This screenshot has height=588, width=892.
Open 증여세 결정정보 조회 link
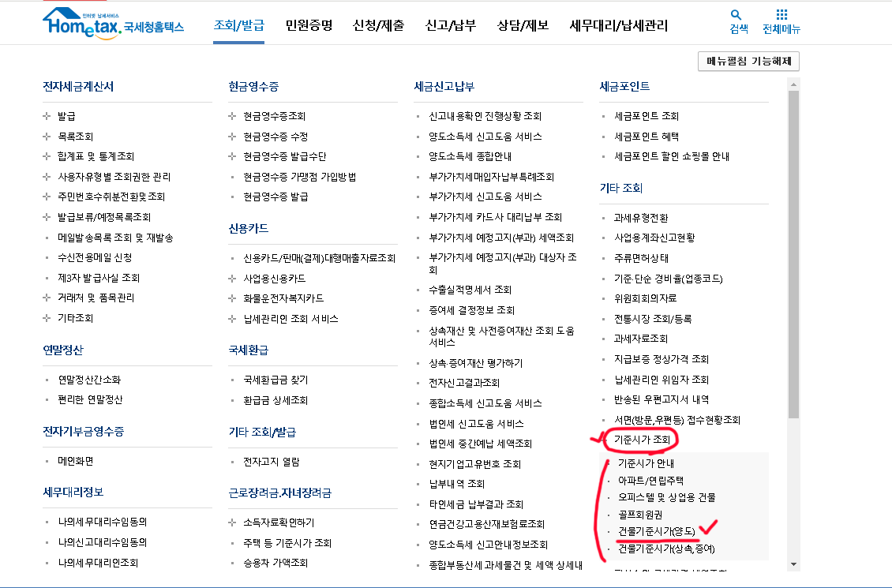[x=471, y=310]
